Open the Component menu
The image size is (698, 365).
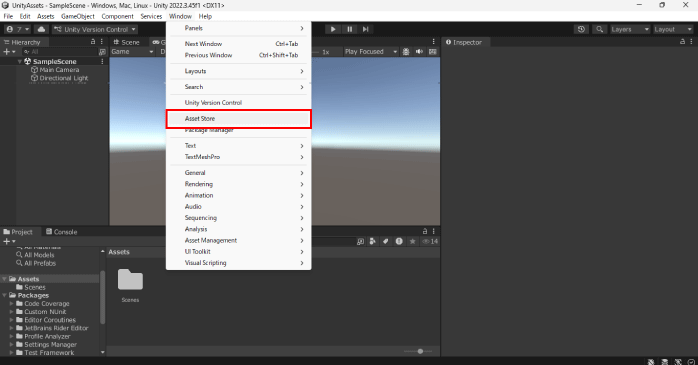point(118,16)
